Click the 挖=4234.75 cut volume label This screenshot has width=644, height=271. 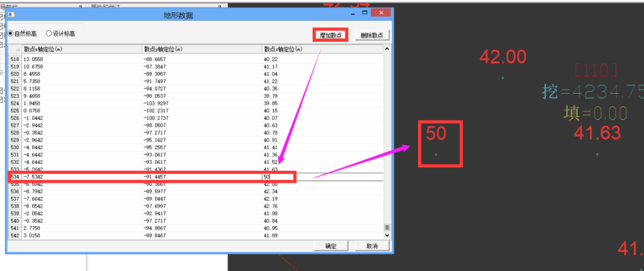pos(593,92)
